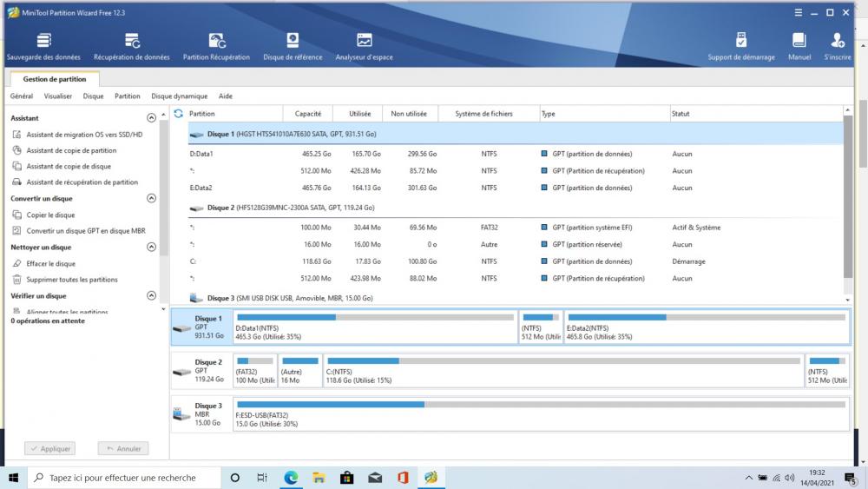This screenshot has height=489, width=868.
Task: Show hidden system tray icons
Action: (748, 478)
